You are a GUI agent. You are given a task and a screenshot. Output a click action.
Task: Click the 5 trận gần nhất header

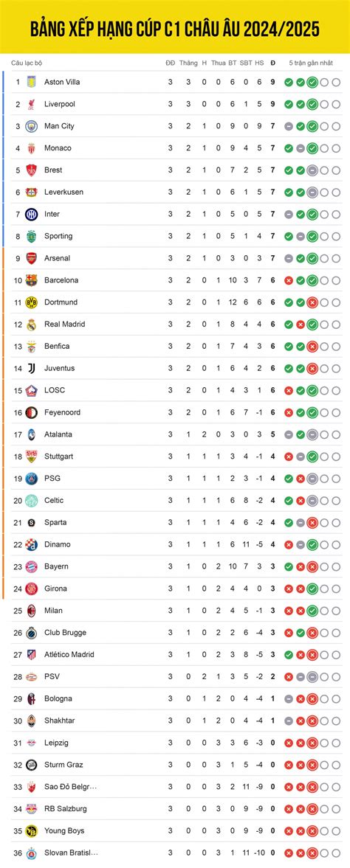point(311,63)
